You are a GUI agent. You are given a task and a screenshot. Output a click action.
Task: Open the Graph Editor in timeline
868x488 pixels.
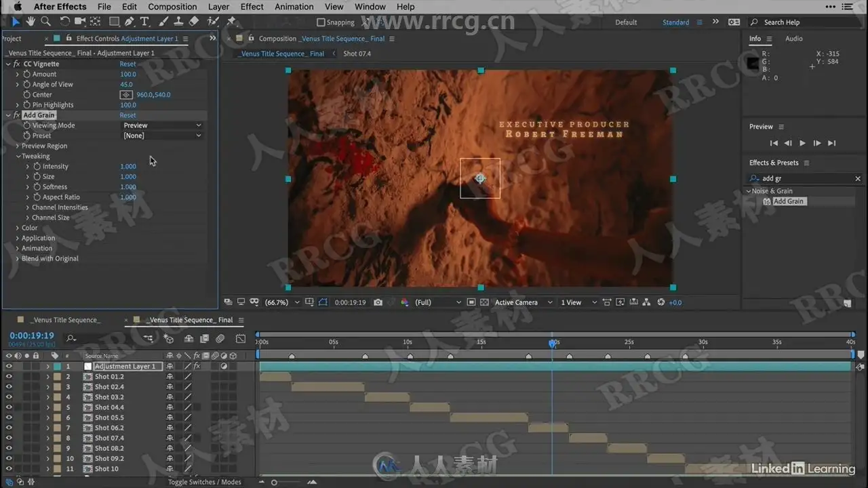coord(241,338)
